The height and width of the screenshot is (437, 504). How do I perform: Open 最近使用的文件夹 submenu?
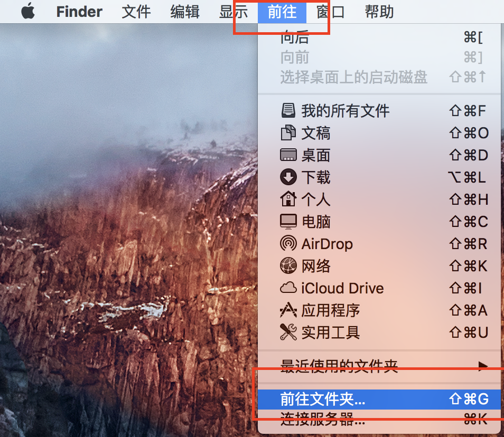(379, 366)
